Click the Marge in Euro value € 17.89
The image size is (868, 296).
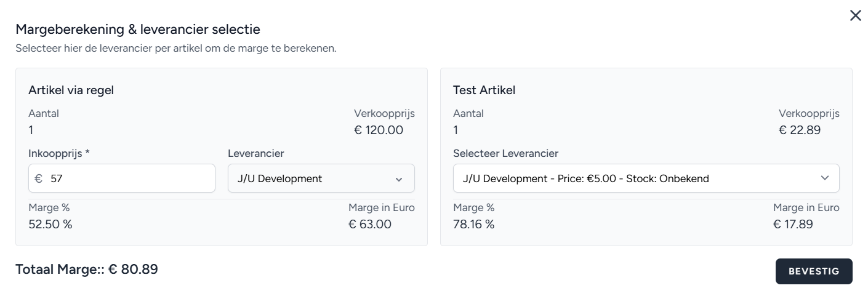click(793, 224)
